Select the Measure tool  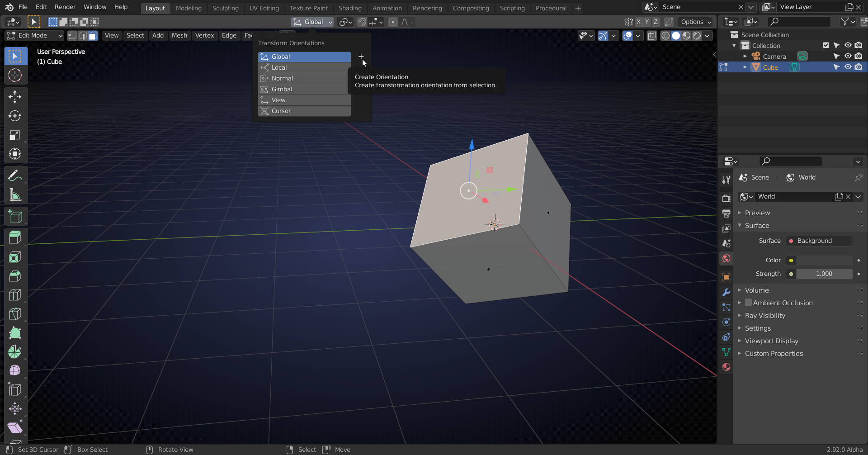15,195
